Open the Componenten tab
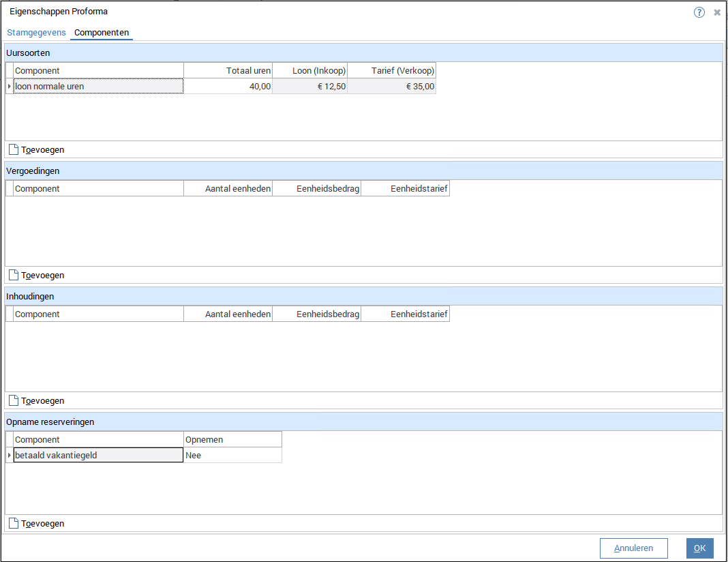 coord(102,33)
